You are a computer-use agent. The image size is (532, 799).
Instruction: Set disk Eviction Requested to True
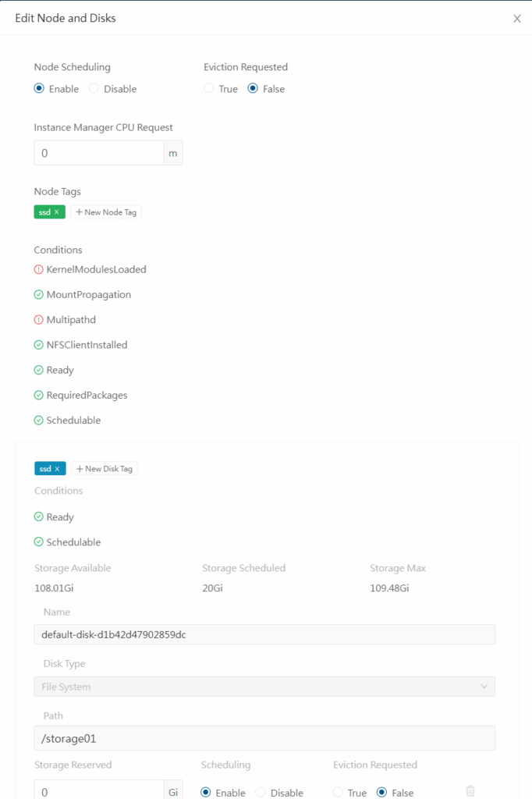pyautogui.click(x=339, y=792)
